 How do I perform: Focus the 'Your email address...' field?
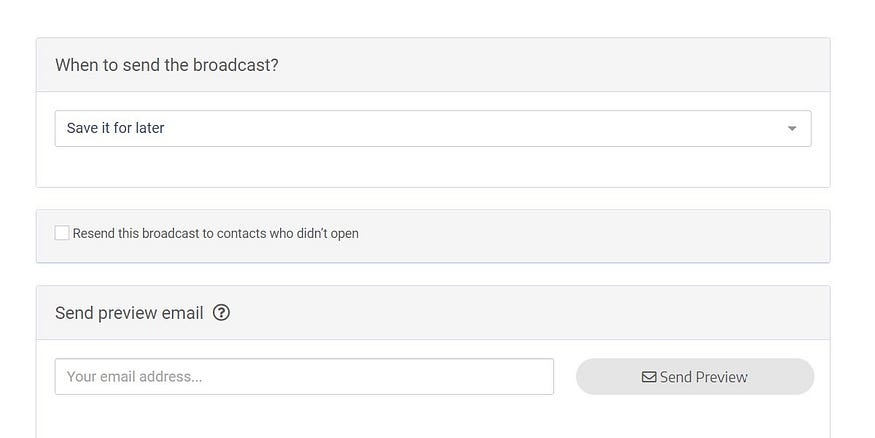click(x=304, y=377)
